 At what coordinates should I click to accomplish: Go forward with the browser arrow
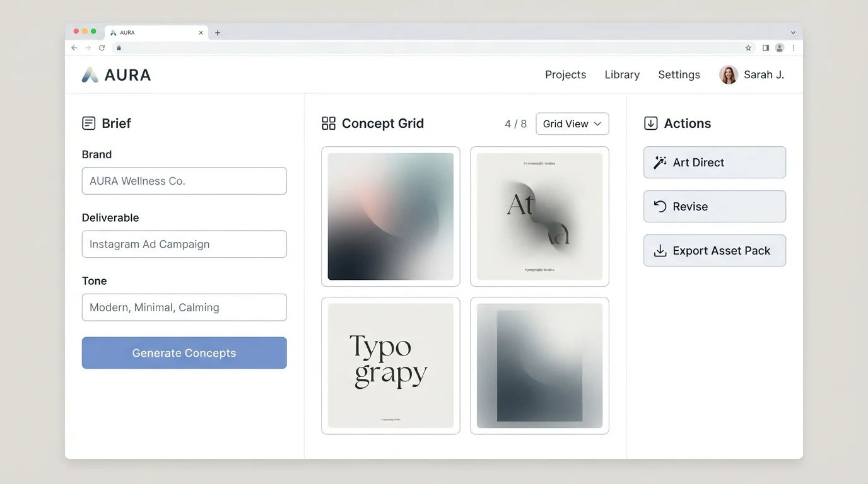click(88, 48)
